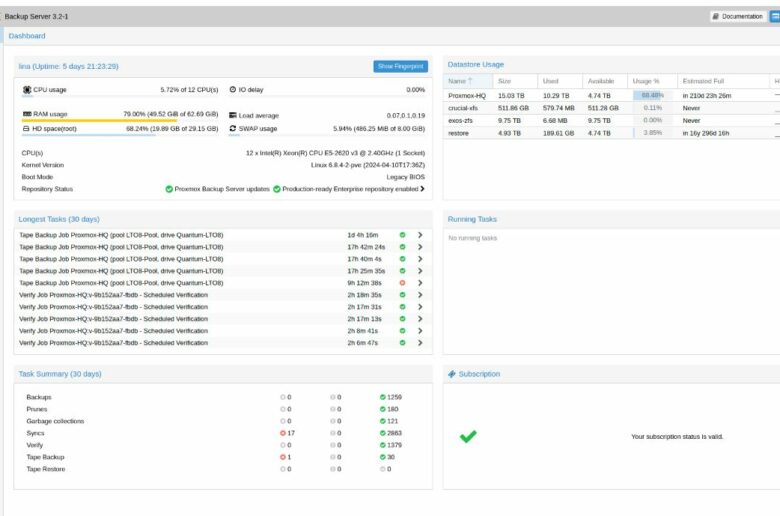
Task: Sort datastores by the Name column arrow
Action: click(470, 81)
